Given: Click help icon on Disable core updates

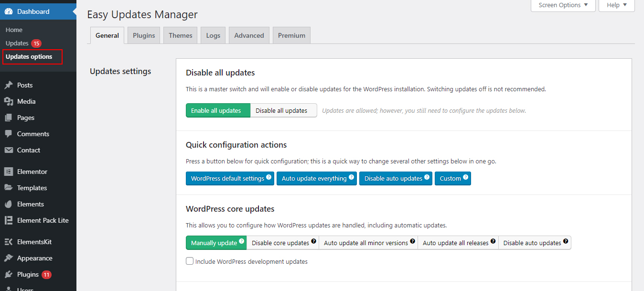Looking at the screenshot, I should click(314, 241).
